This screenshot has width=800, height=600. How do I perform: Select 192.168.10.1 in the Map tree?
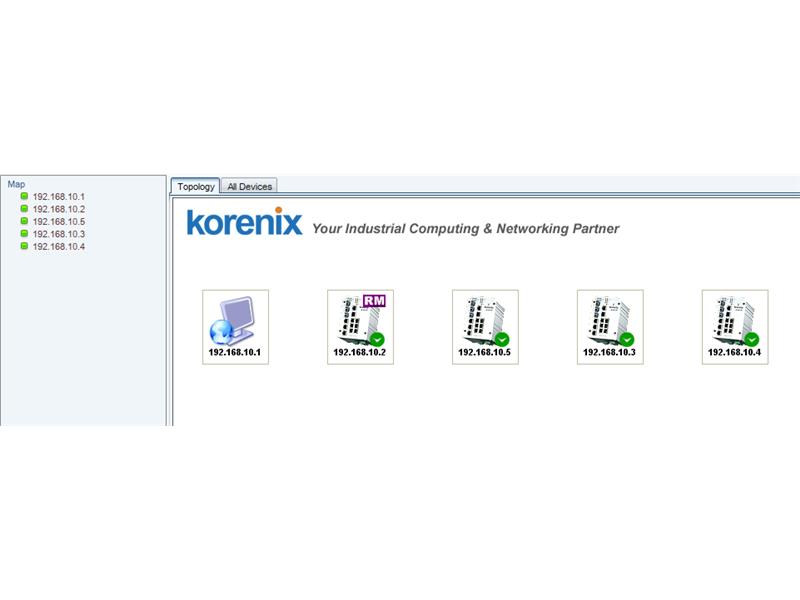coord(59,196)
